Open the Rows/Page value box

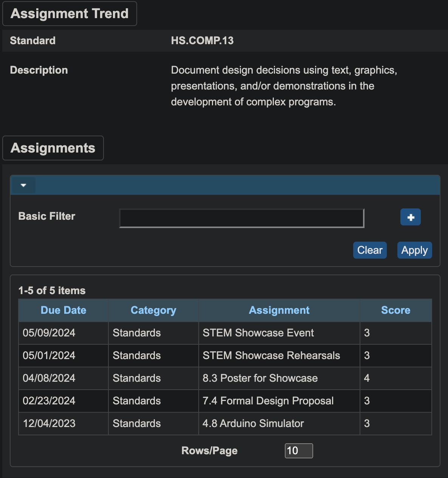point(298,450)
